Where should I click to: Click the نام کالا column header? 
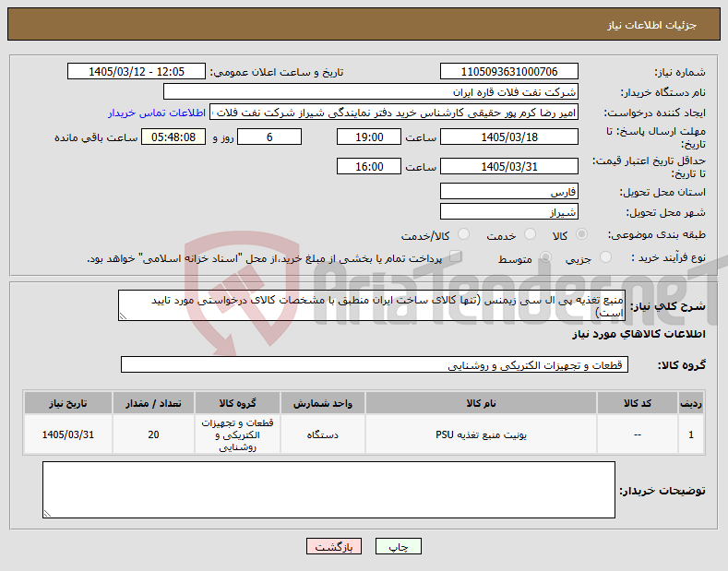point(481,403)
